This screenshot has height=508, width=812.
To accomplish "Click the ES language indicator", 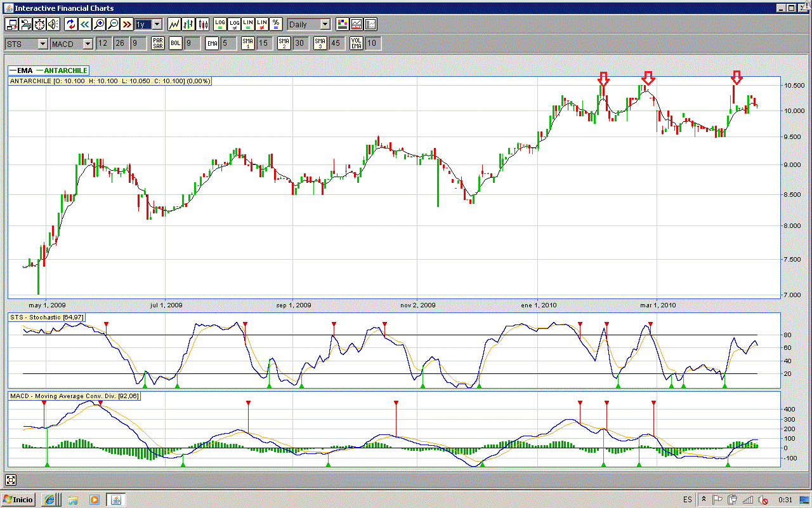I will coord(688,500).
